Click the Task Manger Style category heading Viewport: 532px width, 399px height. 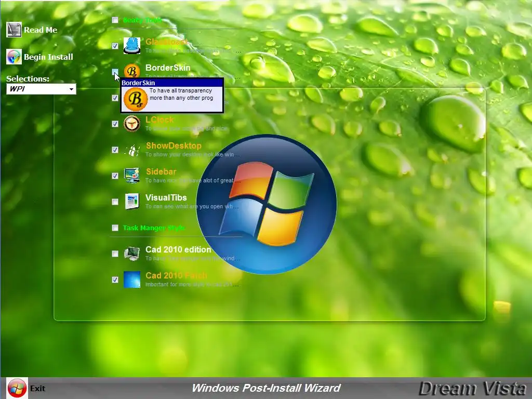[x=154, y=228]
